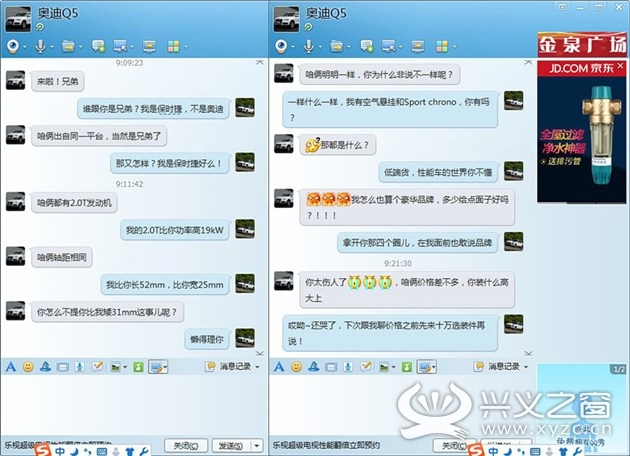
Task: Click 关闭(C) button in left window
Action: point(186,446)
